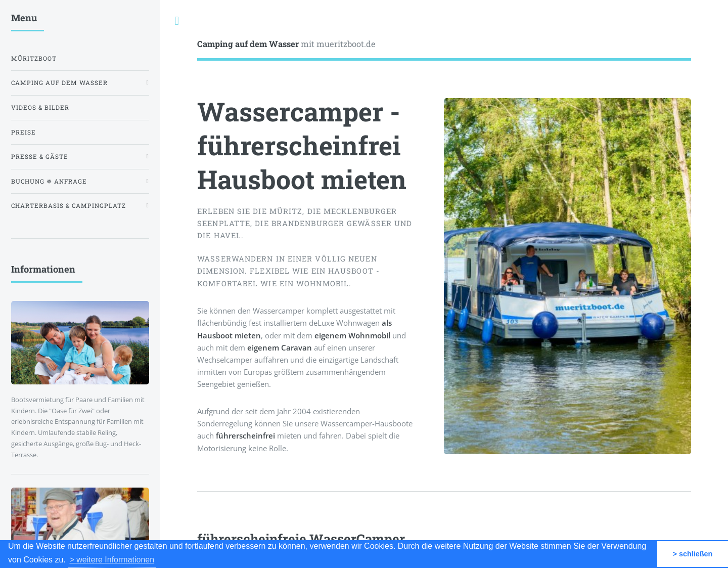Click the 'ERLEBEN SIE DIE MÜRITZ' subtitle text
Image resolution: width=728 pixels, height=568 pixels.
click(x=304, y=223)
